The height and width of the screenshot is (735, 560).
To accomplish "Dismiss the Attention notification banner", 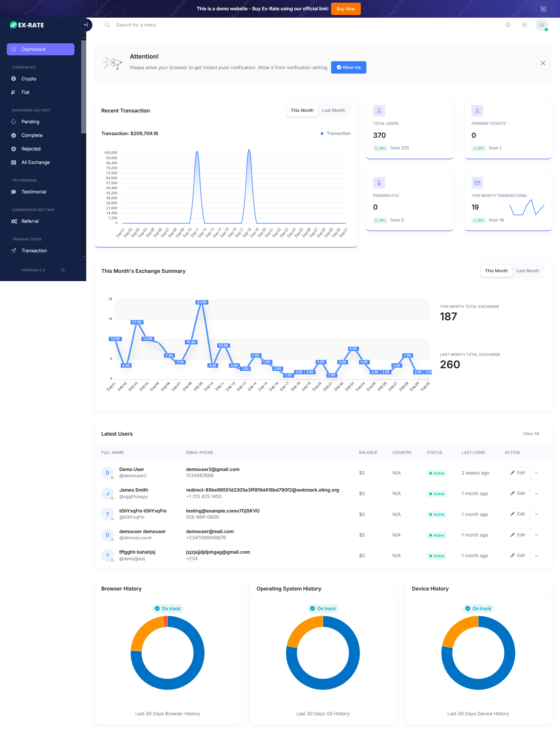I will coord(543,63).
